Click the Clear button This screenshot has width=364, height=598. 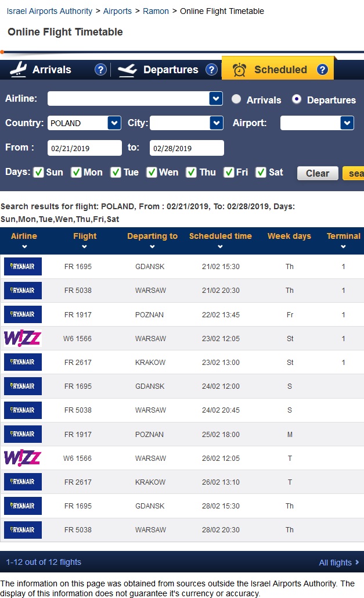click(x=318, y=173)
